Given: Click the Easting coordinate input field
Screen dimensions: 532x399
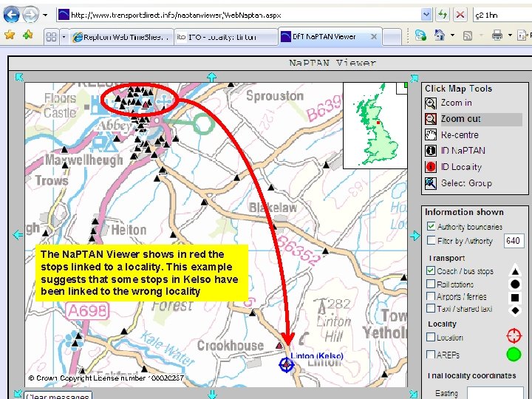Looking at the screenshot, I should click(x=495, y=393).
